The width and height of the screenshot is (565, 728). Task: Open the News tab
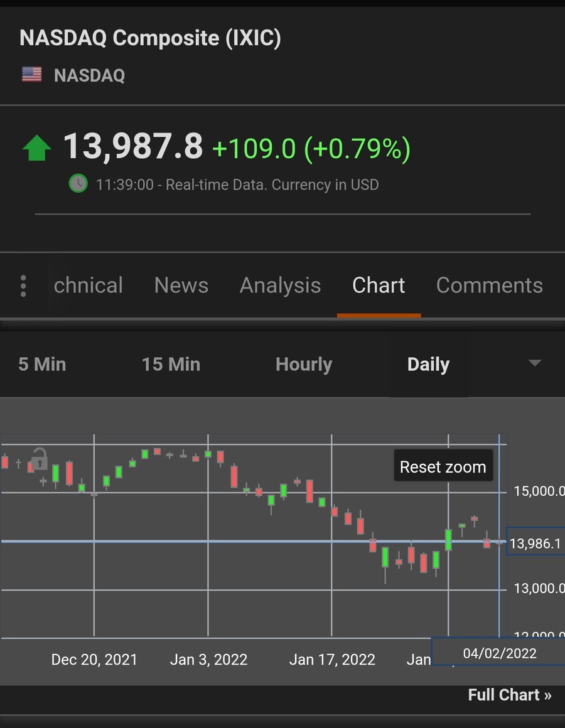tap(181, 286)
